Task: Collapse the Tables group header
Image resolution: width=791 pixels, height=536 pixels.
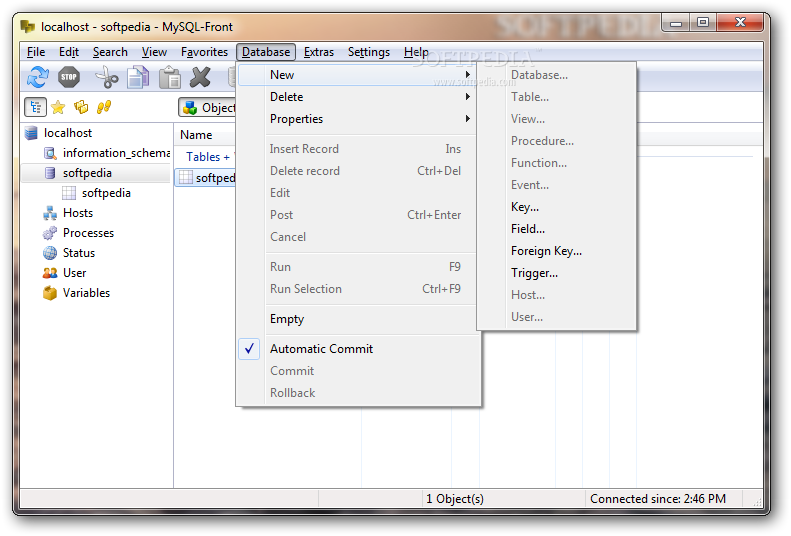Action: 207,157
